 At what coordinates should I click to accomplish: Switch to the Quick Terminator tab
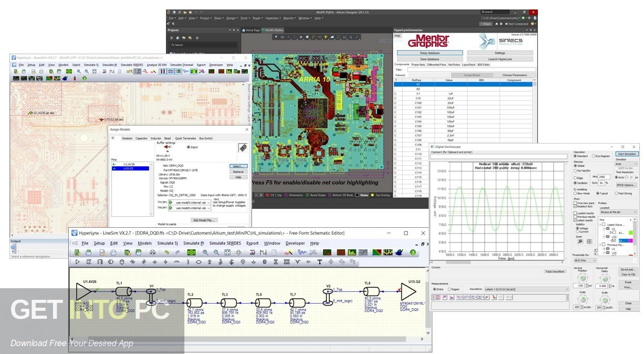pyautogui.click(x=185, y=138)
